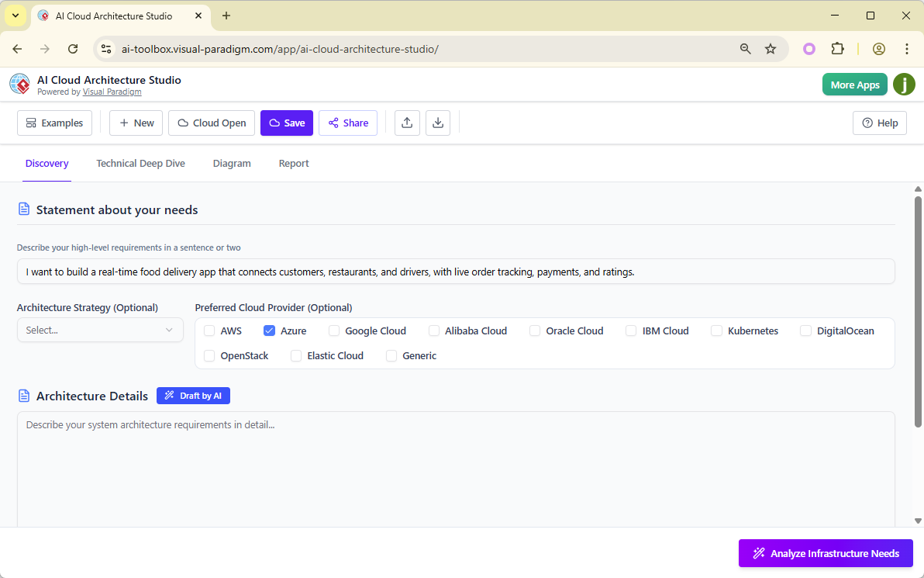Switch to the Diagram tab
The image size is (924, 578).
point(232,163)
